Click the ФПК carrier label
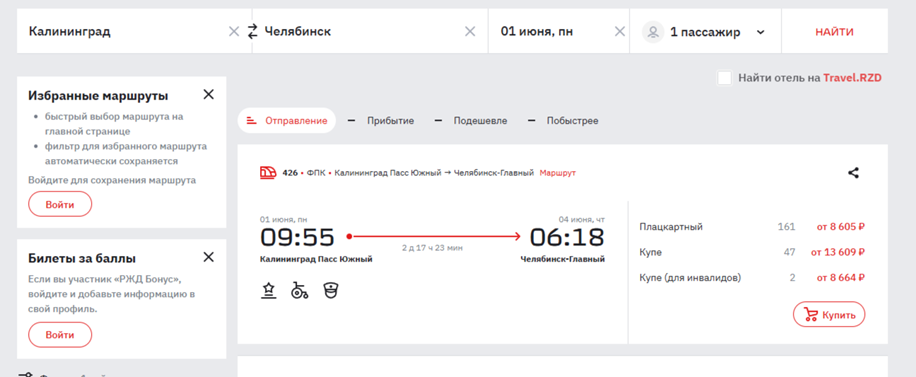Image resolution: width=916 pixels, height=377 pixels. (x=316, y=173)
